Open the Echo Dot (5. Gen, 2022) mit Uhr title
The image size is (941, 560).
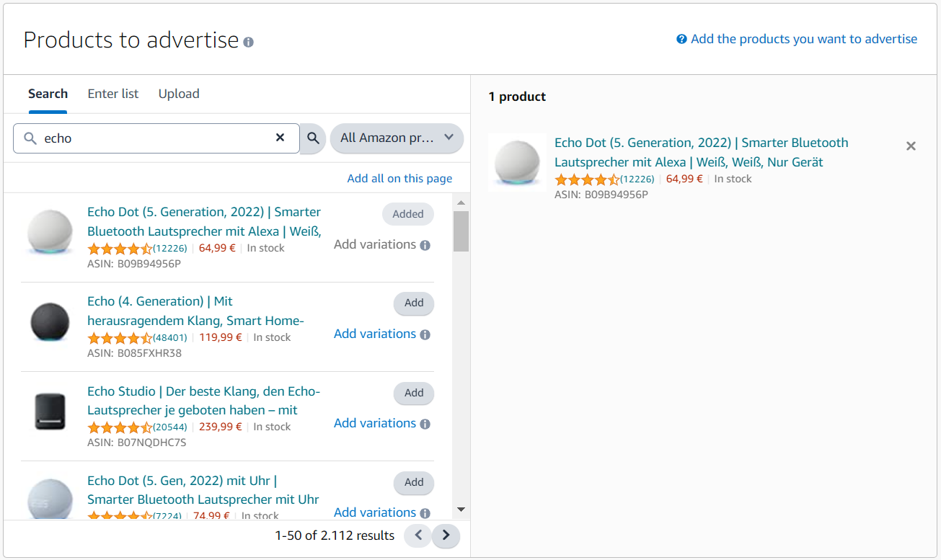[x=203, y=489]
